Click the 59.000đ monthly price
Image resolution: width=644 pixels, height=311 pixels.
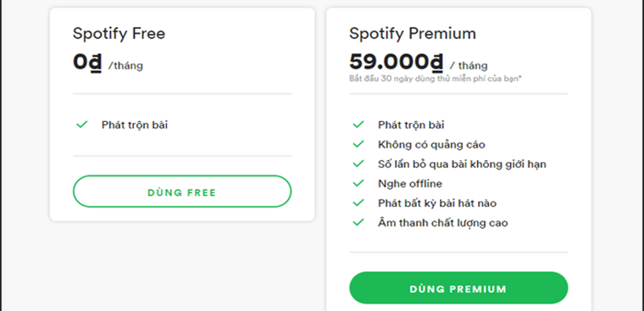point(397,62)
